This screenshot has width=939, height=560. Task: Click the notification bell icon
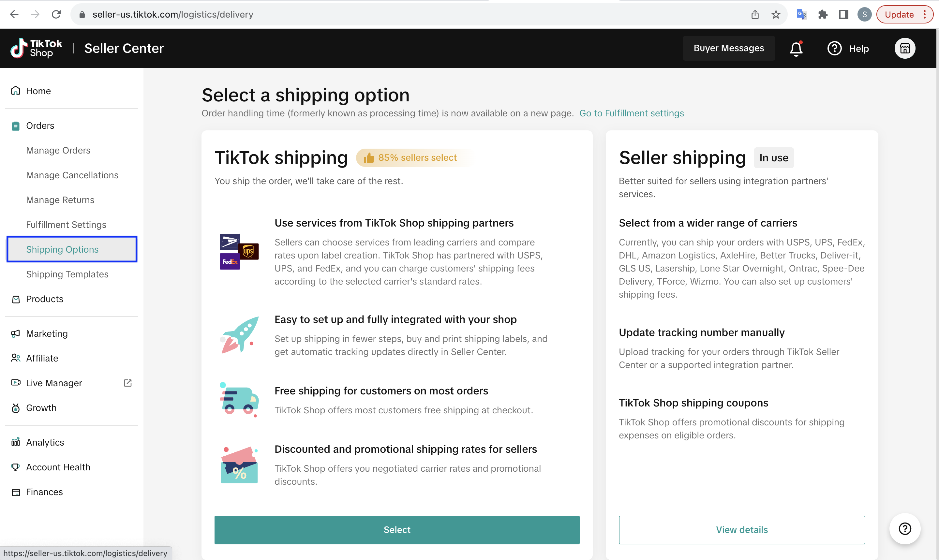coord(796,49)
